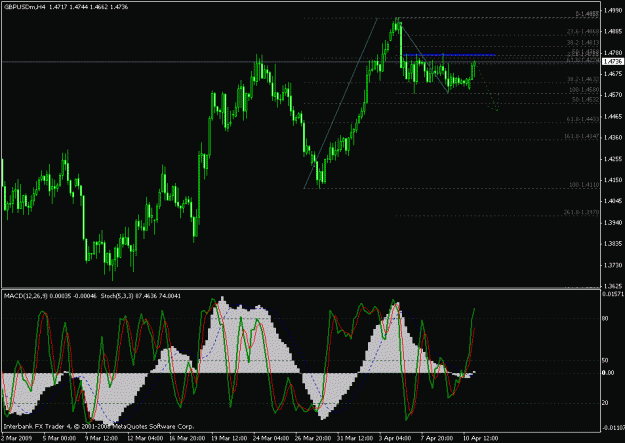The width and height of the screenshot is (625, 443).
Task: Click Fibonacci label 38.2-1.4813
Action: [583, 42]
